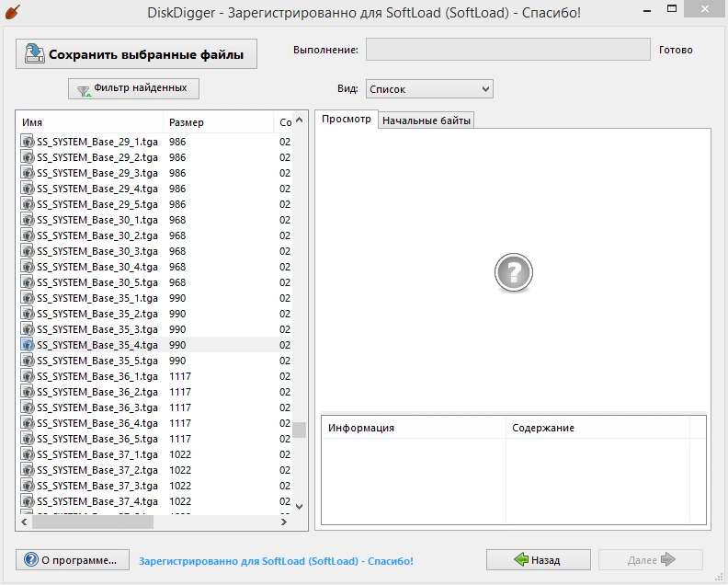Maximize the DiskDigger window

(672, 8)
